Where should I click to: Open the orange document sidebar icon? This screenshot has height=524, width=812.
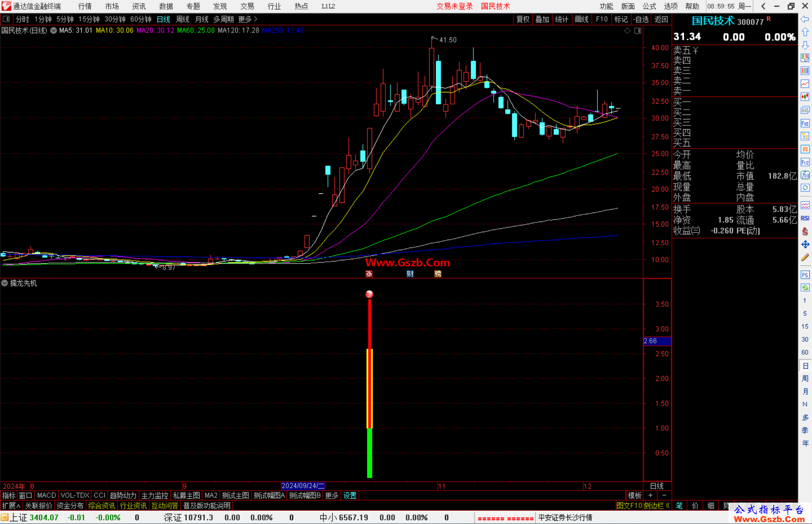coord(805,149)
